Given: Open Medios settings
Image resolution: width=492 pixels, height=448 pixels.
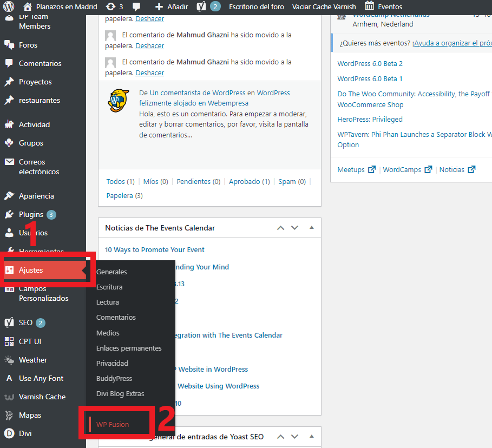Looking at the screenshot, I should 108,333.
